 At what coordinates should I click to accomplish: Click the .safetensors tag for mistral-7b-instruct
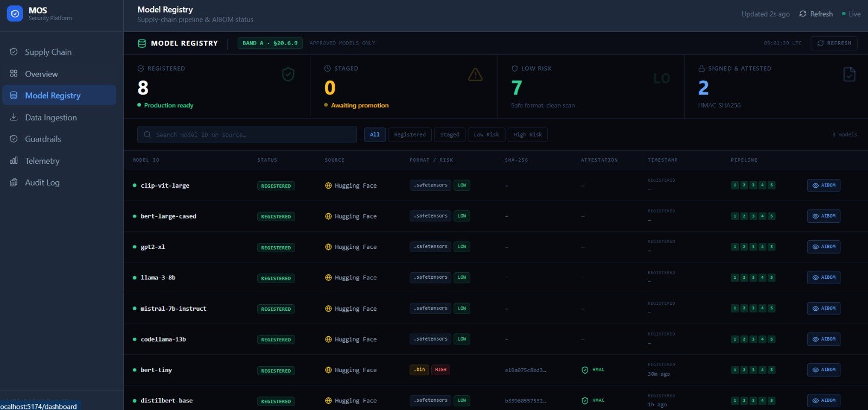click(430, 308)
